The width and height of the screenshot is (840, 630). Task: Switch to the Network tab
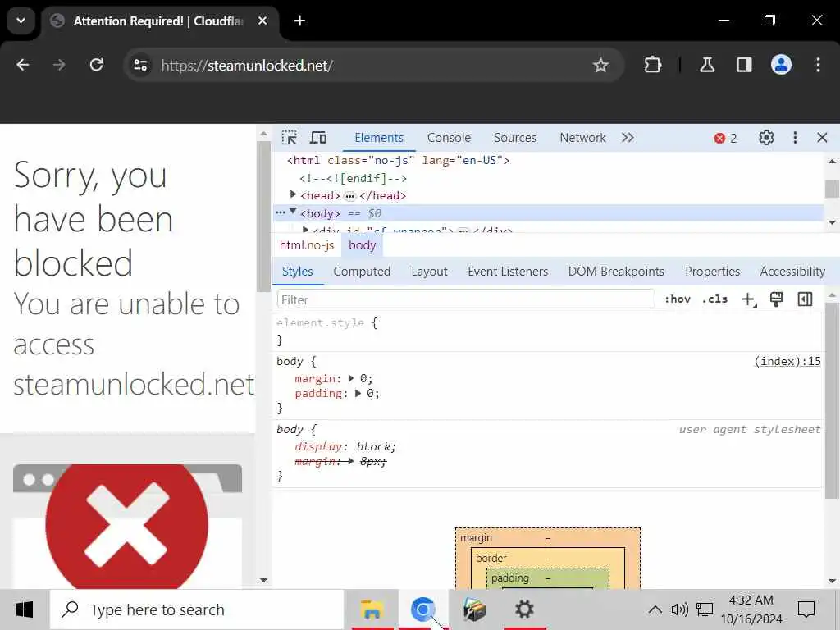click(x=582, y=138)
